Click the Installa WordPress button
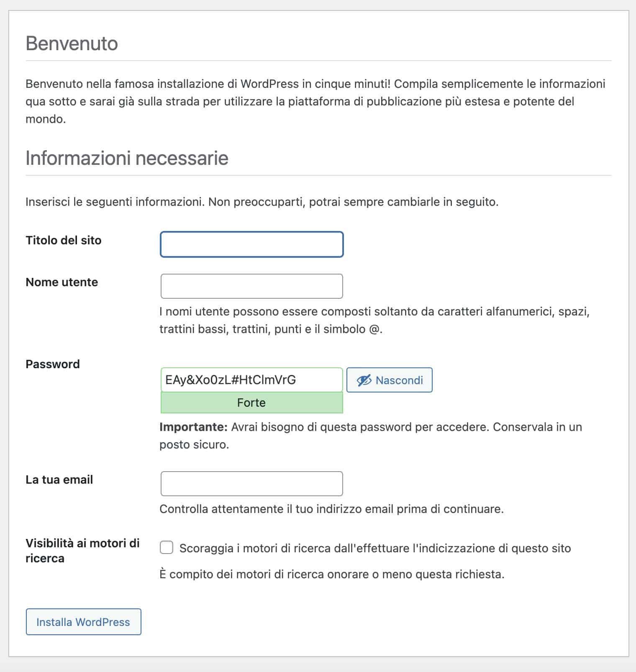The width and height of the screenshot is (636, 672). 83,622
